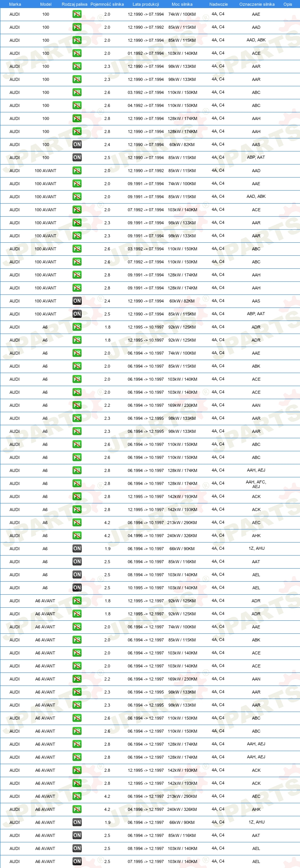This screenshot has height=868, width=300.
Task: Click petrol icon in A6 Avant ABK row
Action: pyautogui.click(x=77, y=640)
